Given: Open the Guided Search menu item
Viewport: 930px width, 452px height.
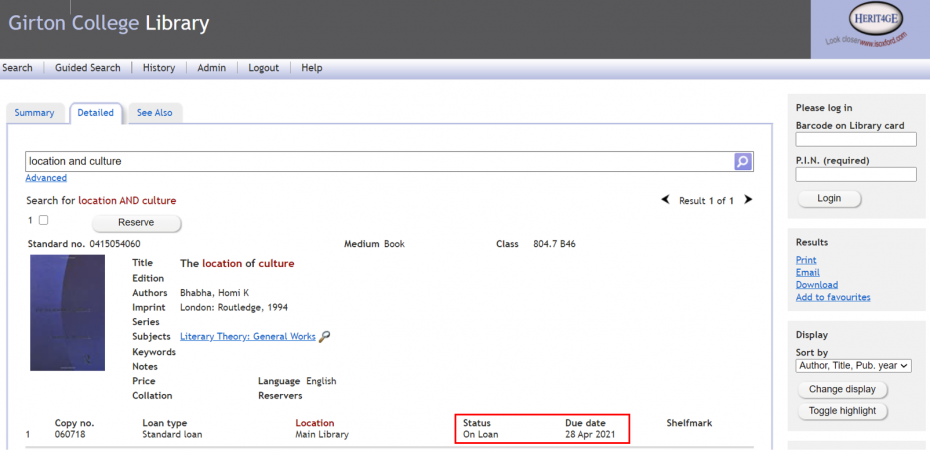Looking at the screenshot, I should coord(88,68).
